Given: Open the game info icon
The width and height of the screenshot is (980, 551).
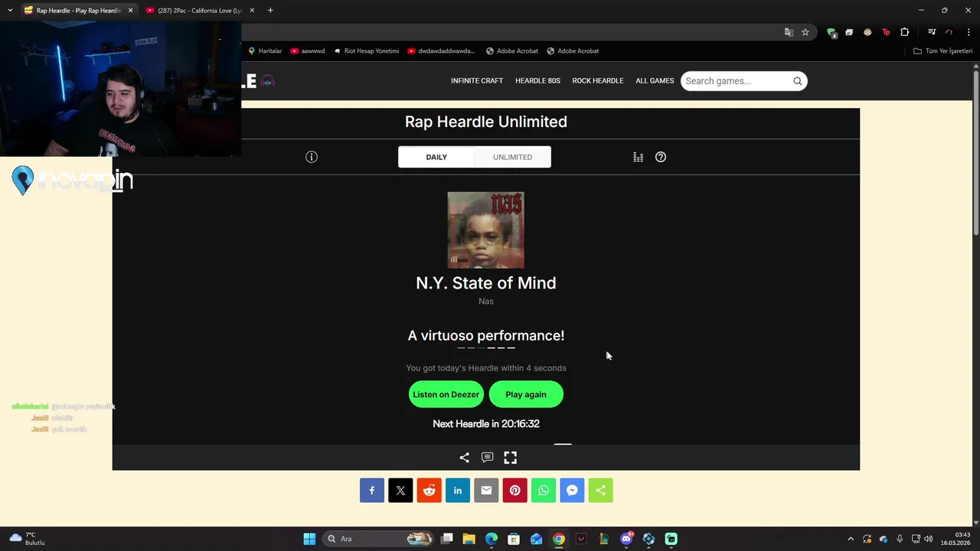Looking at the screenshot, I should click(312, 157).
